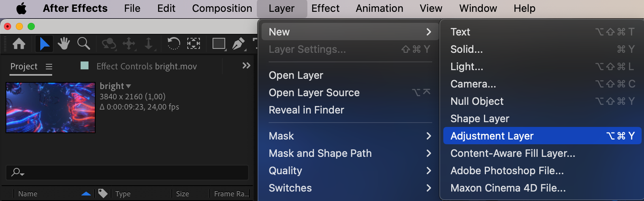Screen dimensions: 644x201
Task: Click the Effect Controls label color swatch
Action: (85, 65)
